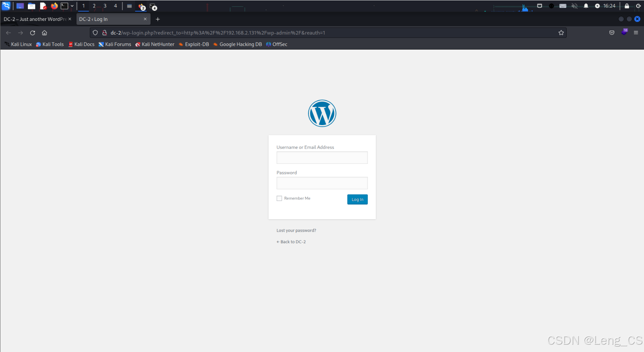This screenshot has width=644, height=352.
Task: Click the URL address bar
Action: (x=328, y=33)
